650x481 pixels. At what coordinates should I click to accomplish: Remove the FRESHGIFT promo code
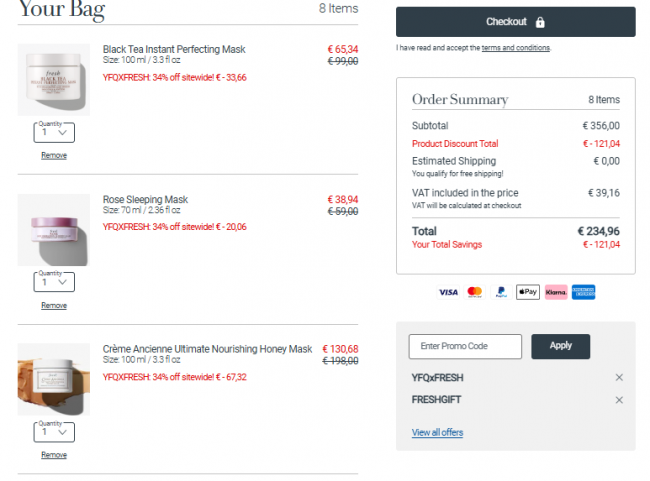point(619,400)
